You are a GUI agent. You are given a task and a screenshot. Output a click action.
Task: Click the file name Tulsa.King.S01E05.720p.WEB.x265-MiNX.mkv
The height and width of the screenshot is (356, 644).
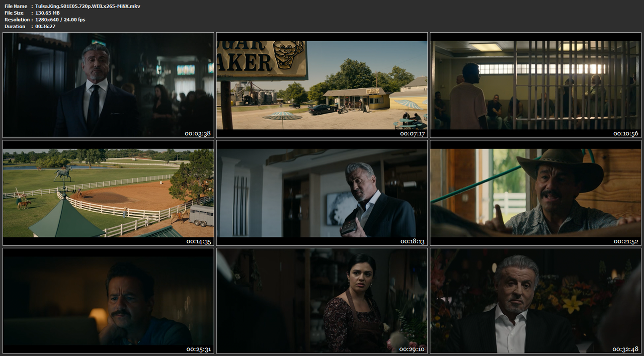pyautogui.click(x=88, y=6)
